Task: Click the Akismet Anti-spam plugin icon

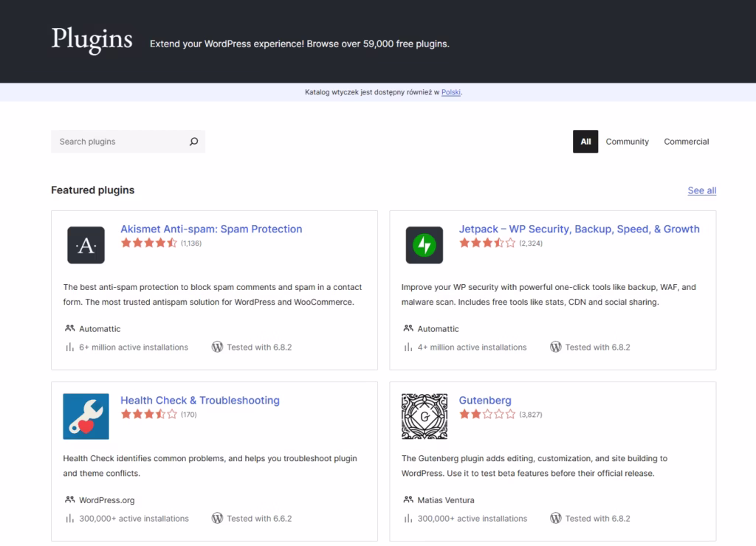Action: [86, 245]
